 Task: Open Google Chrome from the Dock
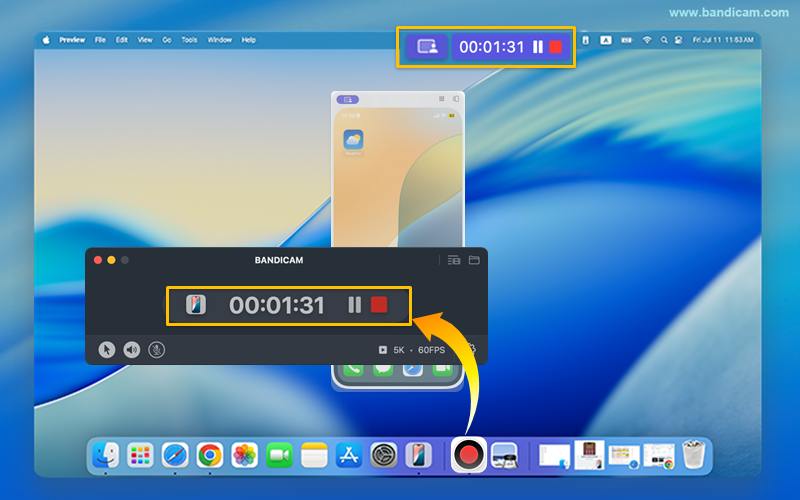click(x=210, y=455)
